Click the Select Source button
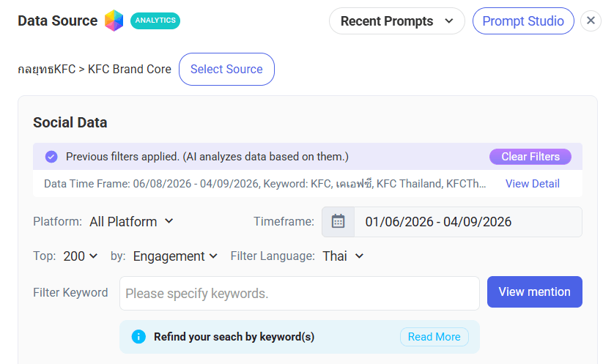Viewport: 603px width, 364px height. 226,69
